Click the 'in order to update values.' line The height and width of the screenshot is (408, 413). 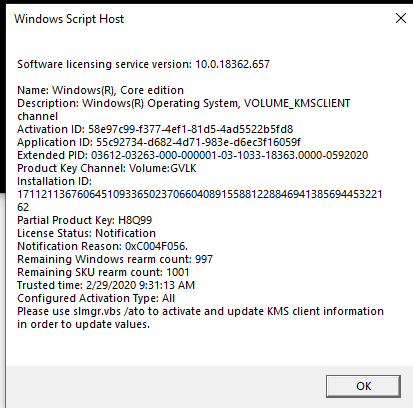(83, 324)
